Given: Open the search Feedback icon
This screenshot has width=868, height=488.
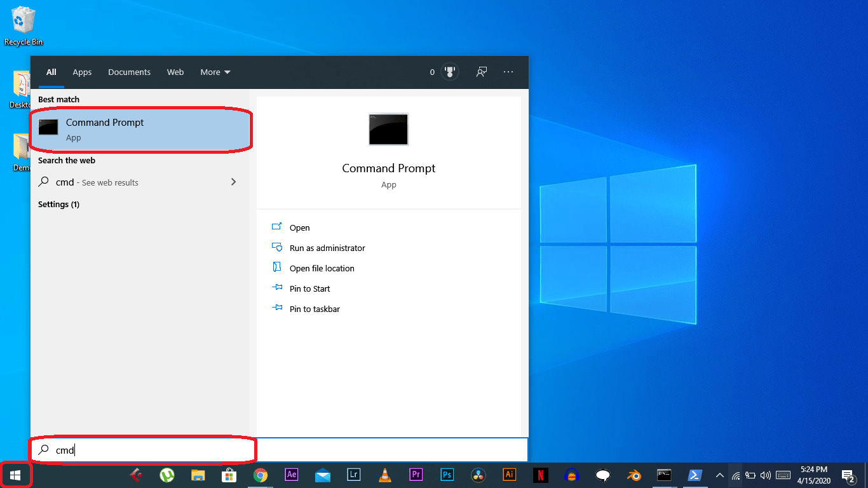Looking at the screenshot, I should coord(482,72).
